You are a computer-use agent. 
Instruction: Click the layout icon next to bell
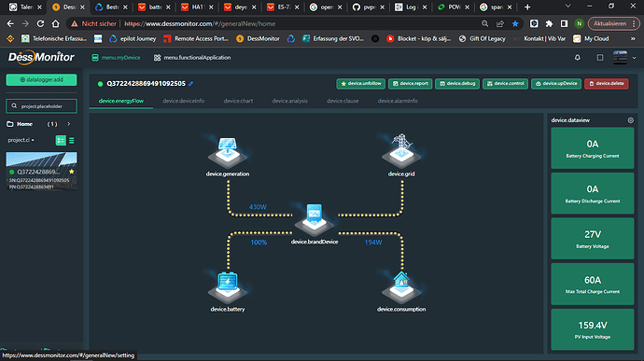coord(600,58)
